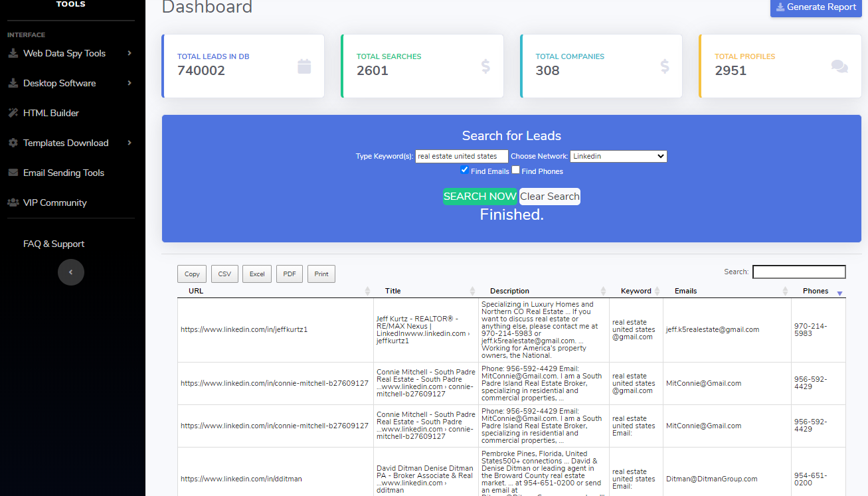Open the Choose Network dropdown
The image size is (868, 496).
tap(618, 156)
